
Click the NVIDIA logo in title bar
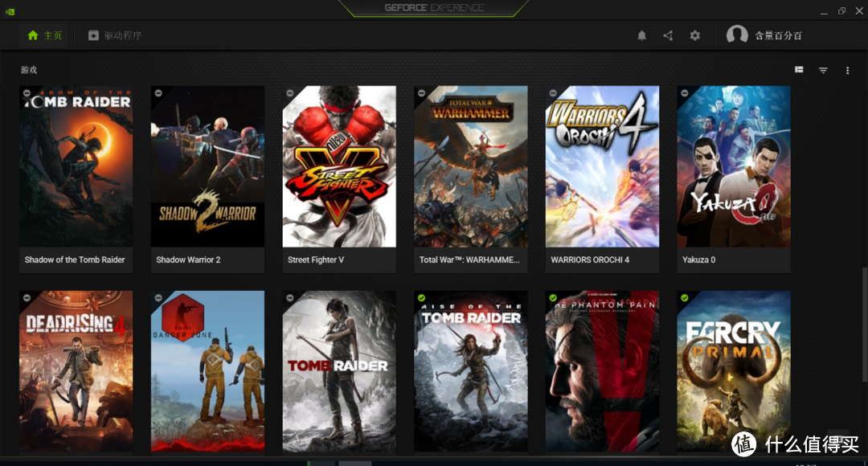(x=10, y=11)
